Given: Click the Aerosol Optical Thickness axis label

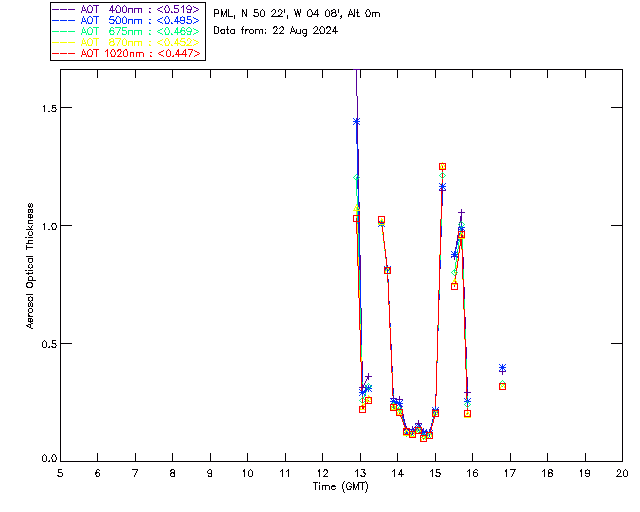Looking at the screenshot, I should click(x=30, y=266).
